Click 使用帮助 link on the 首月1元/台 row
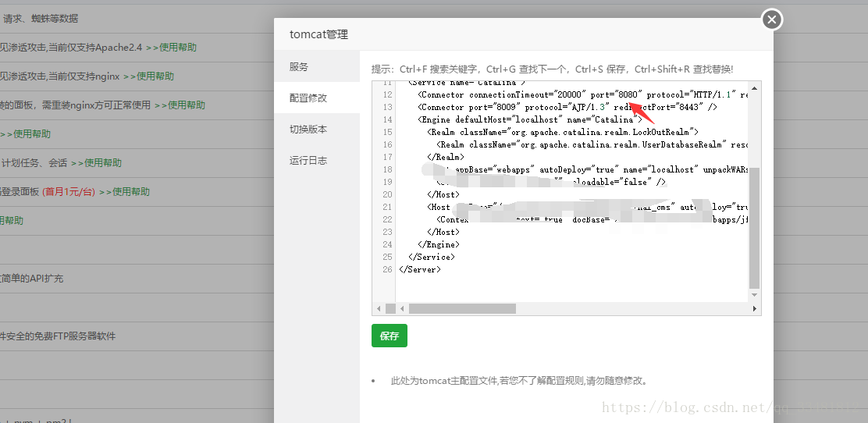 [x=131, y=191]
